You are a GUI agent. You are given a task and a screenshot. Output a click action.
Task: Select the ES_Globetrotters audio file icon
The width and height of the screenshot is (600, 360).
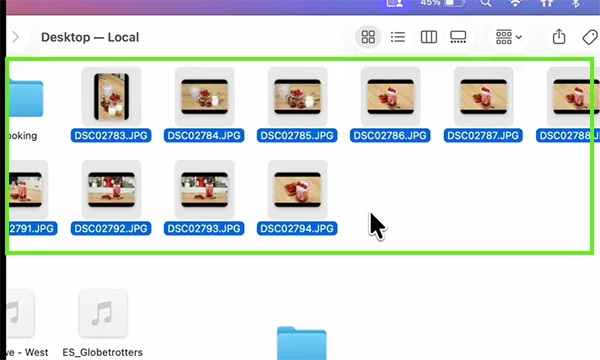(103, 314)
